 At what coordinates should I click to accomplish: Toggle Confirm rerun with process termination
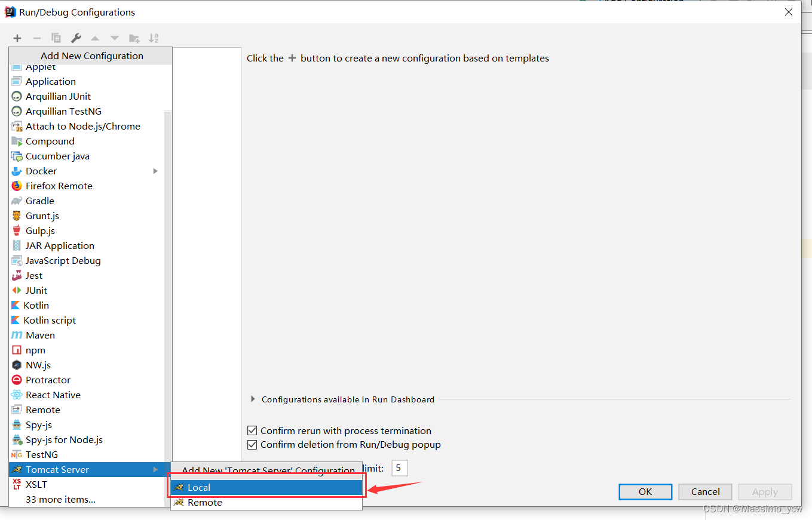(x=252, y=430)
